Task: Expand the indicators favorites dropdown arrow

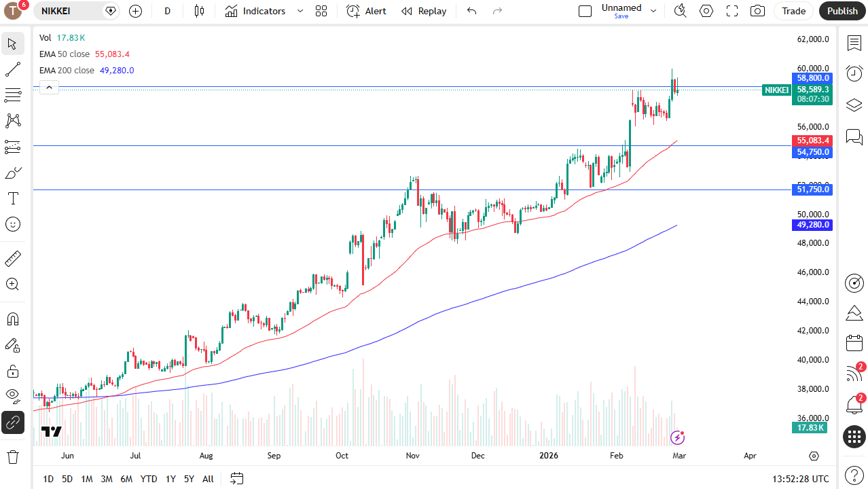Action: point(300,11)
